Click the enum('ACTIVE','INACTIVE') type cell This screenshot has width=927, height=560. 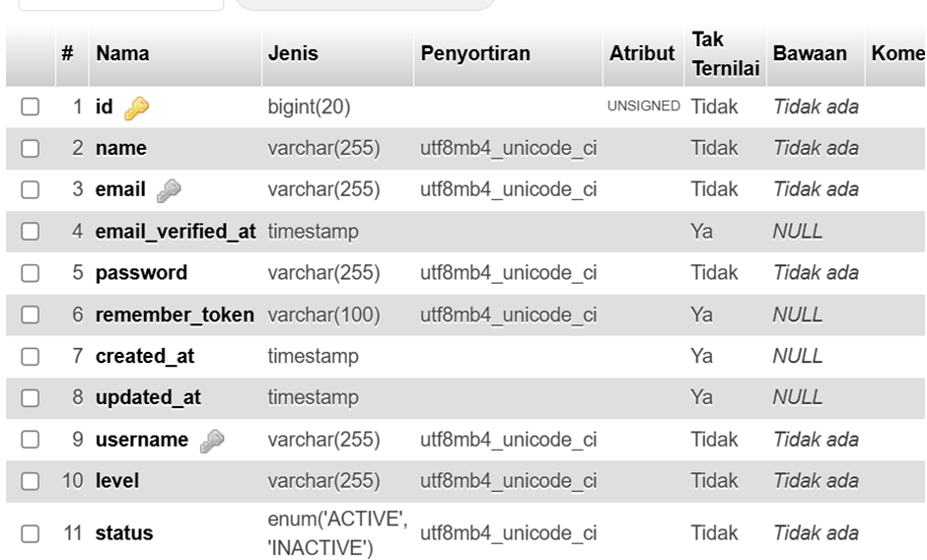click(x=337, y=533)
